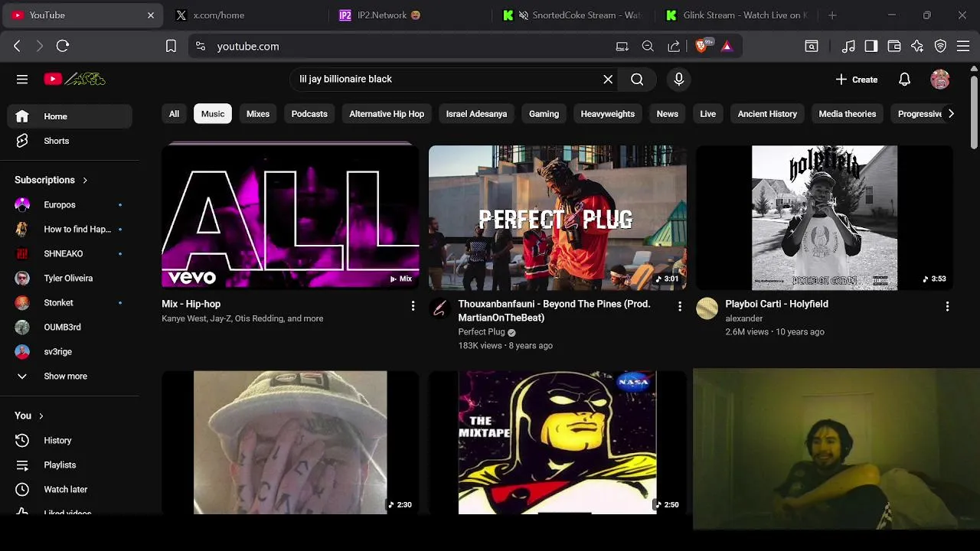980x551 pixels.
Task: Click the Create button
Action: point(857,79)
